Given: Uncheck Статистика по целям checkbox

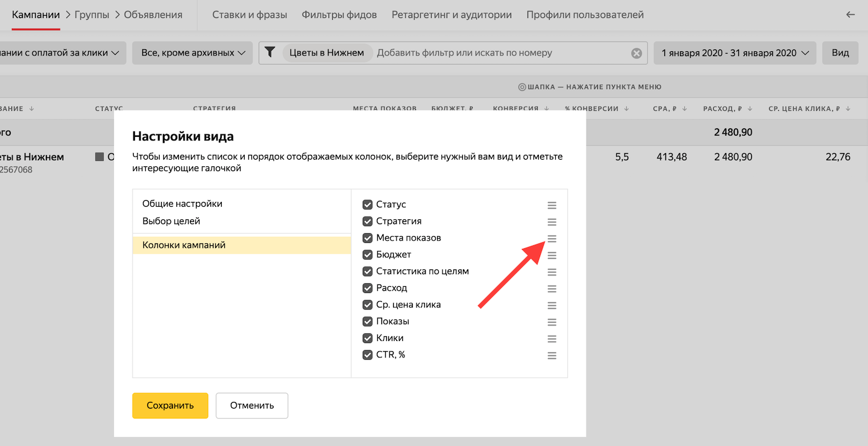Looking at the screenshot, I should (x=367, y=271).
